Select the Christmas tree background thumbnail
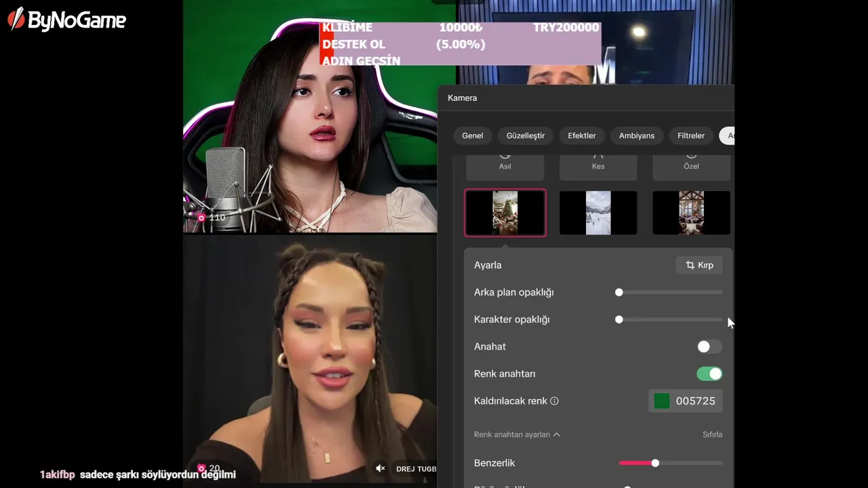 (x=505, y=213)
